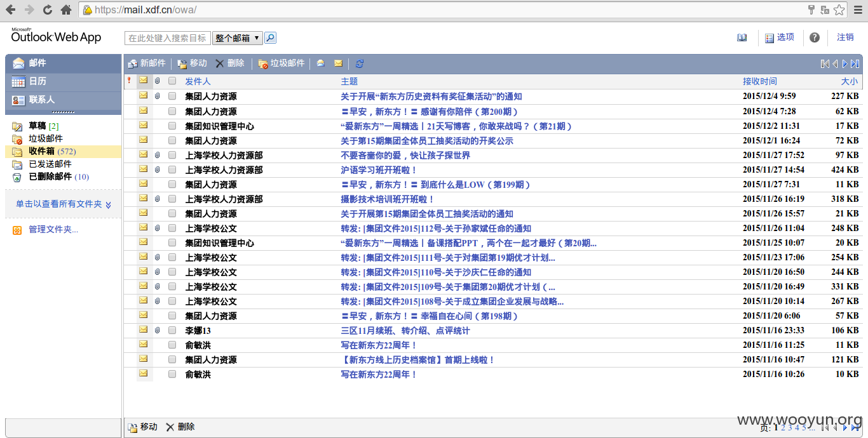Check the box for 沪语学习班开班啦 email
868x438 pixels.
[x=172, y=169]
